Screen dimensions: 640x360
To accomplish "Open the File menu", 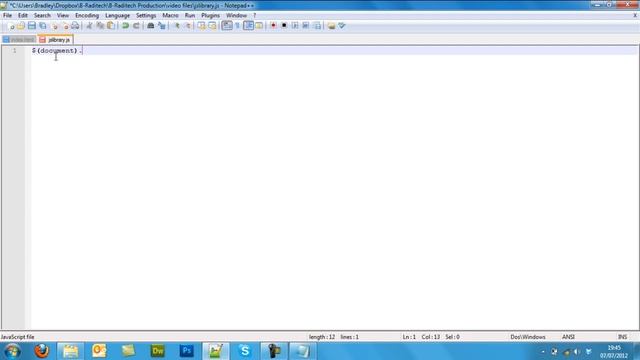I will point(7,16).
